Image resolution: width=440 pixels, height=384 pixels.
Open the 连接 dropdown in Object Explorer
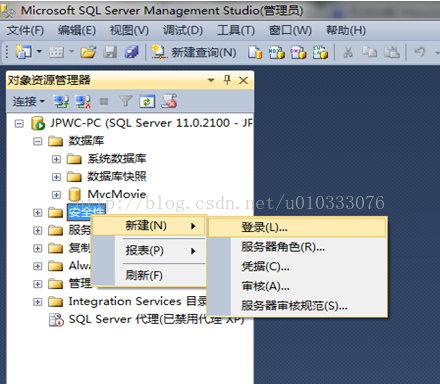point(28,101)
